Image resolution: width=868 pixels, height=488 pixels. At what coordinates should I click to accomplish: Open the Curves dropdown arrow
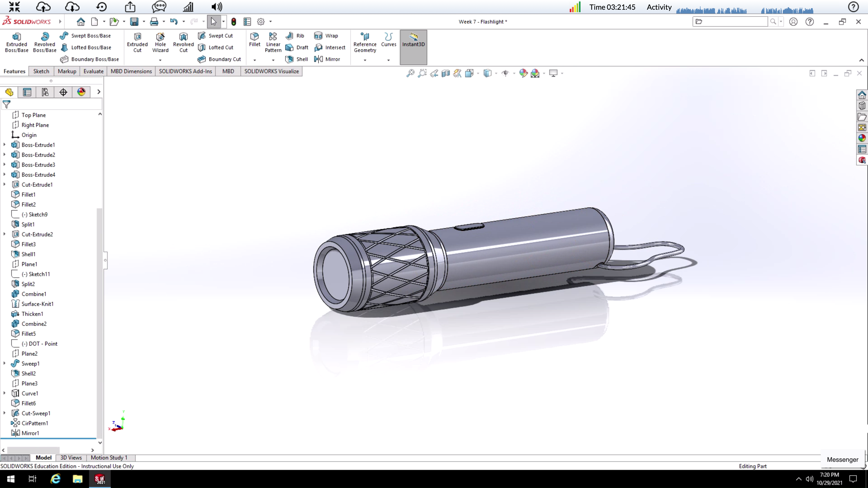(x=389, y=60)
